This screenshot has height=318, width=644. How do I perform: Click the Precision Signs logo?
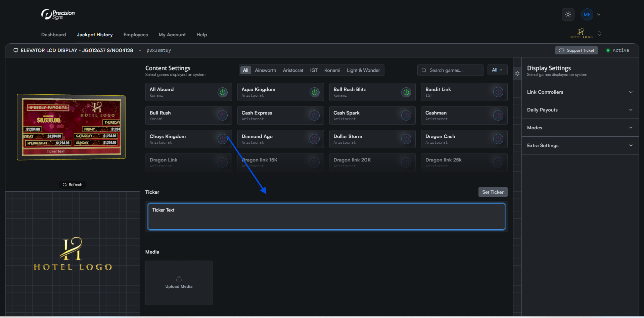pos(58,14)
